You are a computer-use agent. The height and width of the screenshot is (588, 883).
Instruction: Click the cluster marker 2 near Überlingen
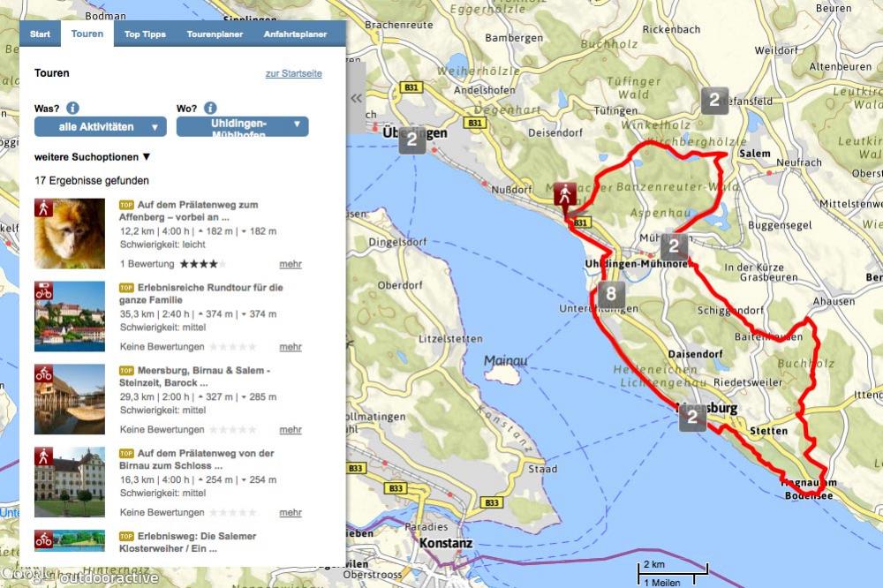tap(411, 141)
